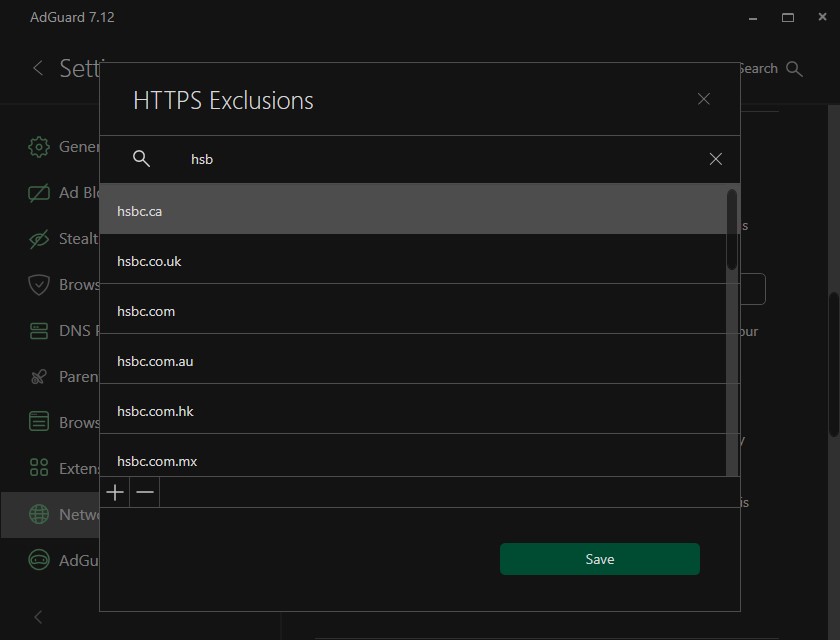
Task: Open AdGuard VPN icon in sidebar
Action: (x=39, y=560)
